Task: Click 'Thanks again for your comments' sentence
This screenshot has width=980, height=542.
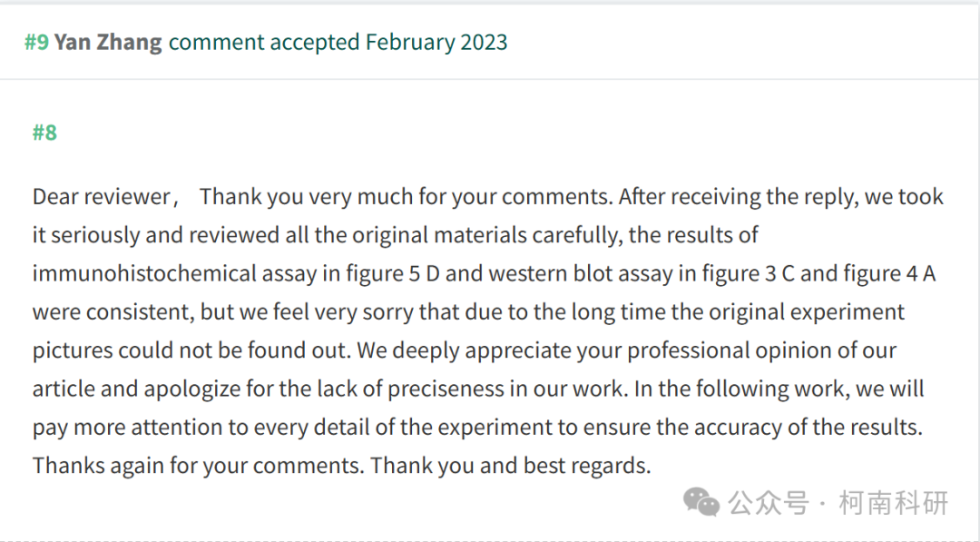Action: (x=198, y=465)
